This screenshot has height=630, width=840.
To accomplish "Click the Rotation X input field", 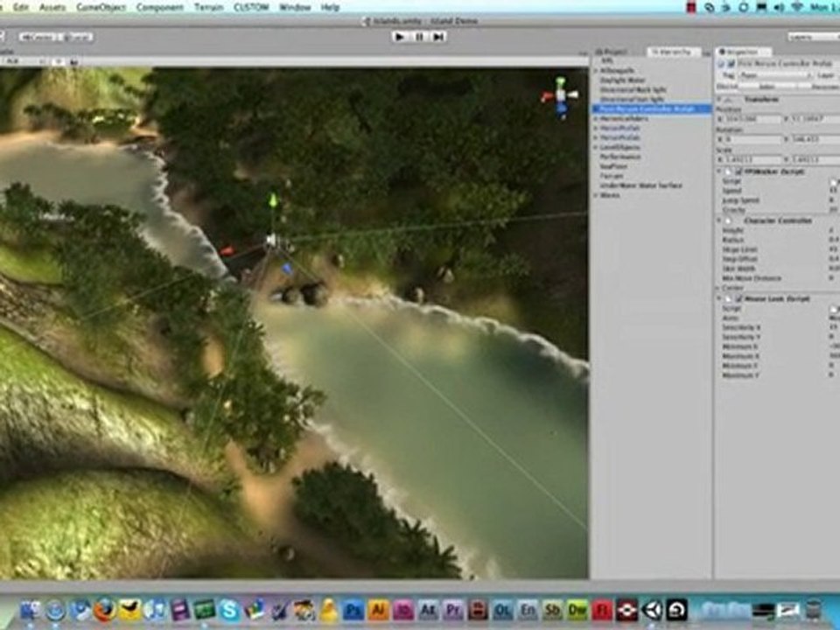I will click(752, 139).
